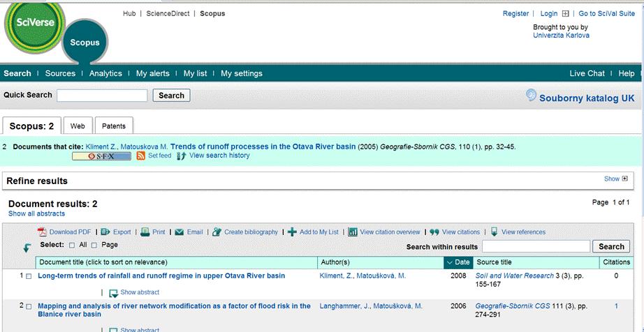Screen dimensions: 644x332
Task: Click the orange RSS feed icon
Action: tap(141, 156)
